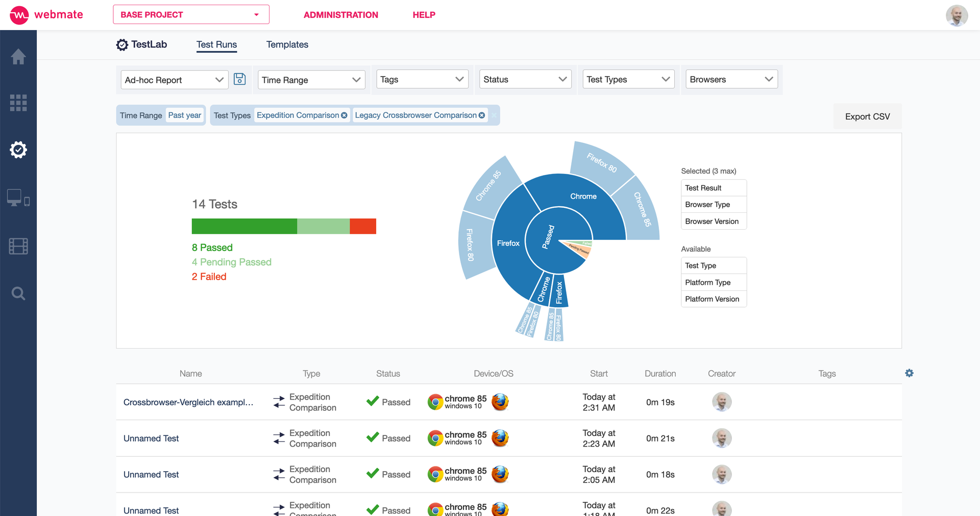Open the Browsers filter dropdown
The height and width of the screenshot is (516, 980).
click(731, 80)
